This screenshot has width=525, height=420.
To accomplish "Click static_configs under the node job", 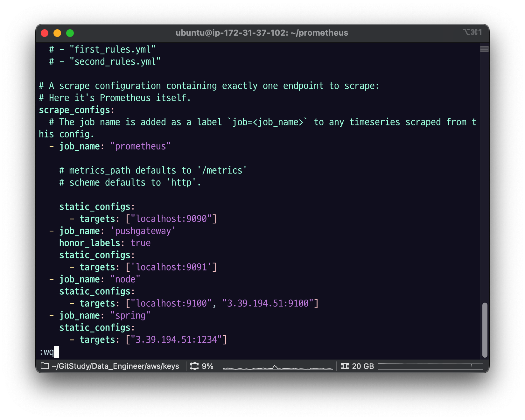I will [x=95, y=291].
